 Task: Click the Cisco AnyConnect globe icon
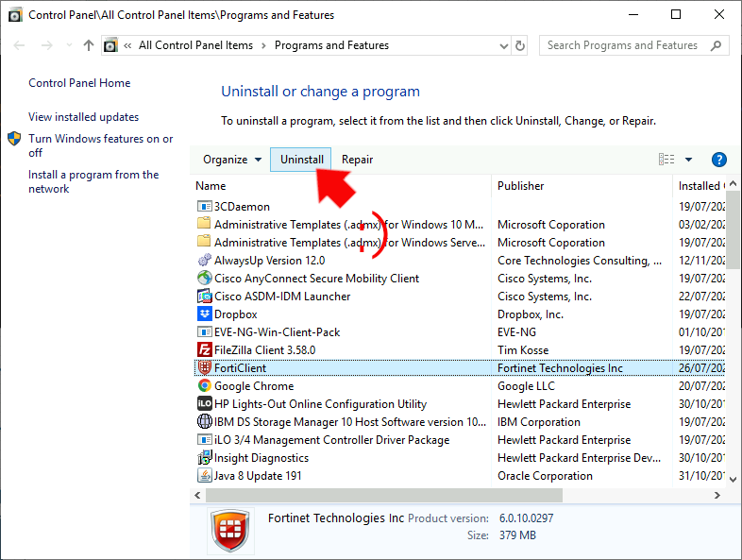coord(204,279)
